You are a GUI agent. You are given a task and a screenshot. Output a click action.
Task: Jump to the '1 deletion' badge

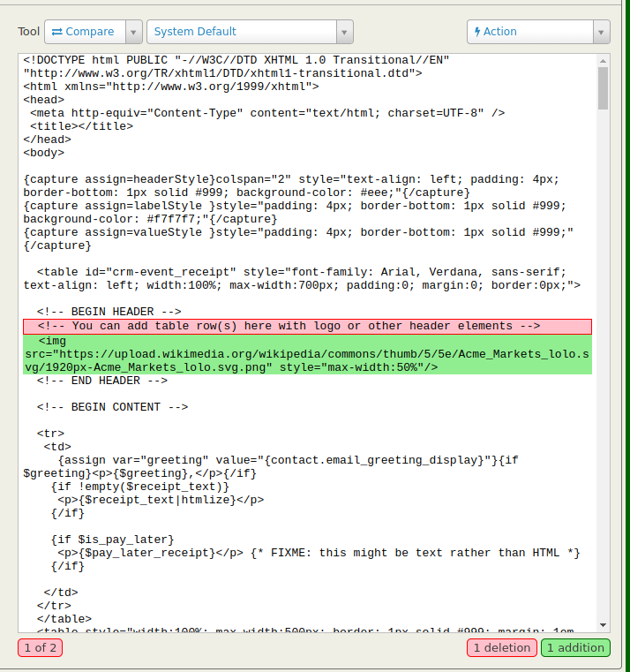pyautogui.click(x=502, y=647)
